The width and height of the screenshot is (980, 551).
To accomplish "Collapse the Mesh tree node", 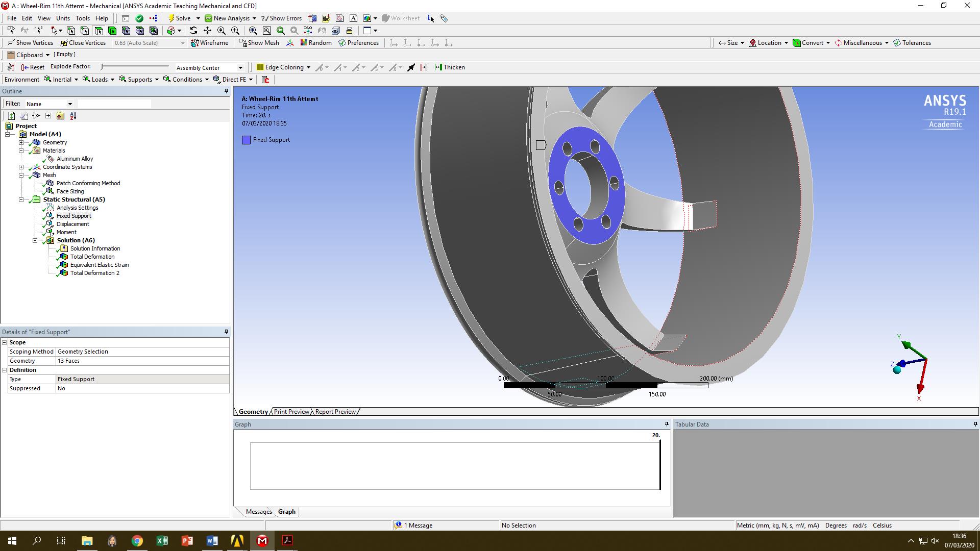I will (21, 175).
